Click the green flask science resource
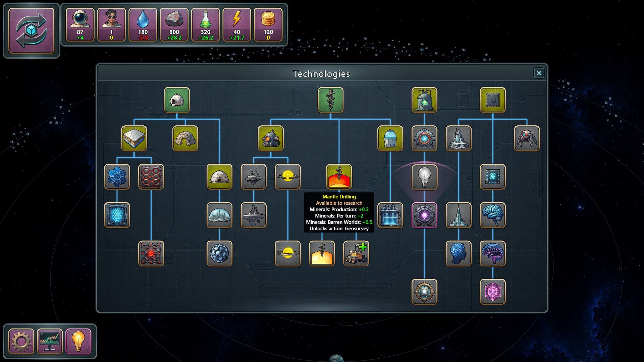This screenshot has width=644, height=362. pyautogui.click(x=206, y=25)
